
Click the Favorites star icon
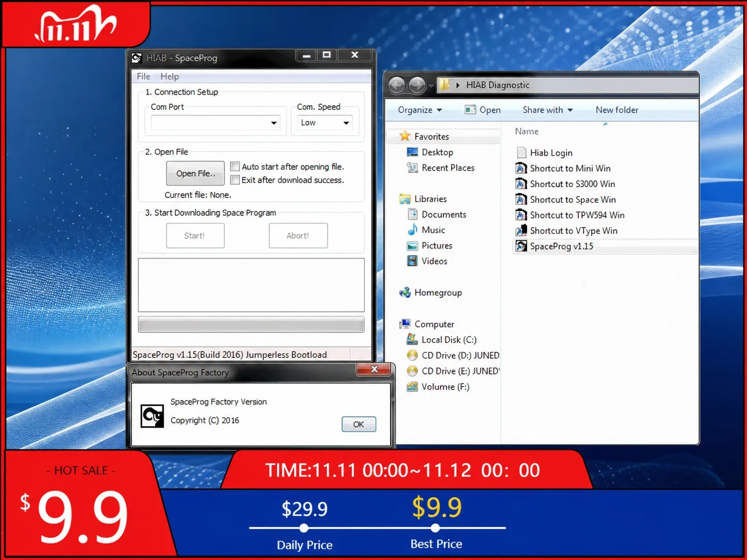click(405, 136)
